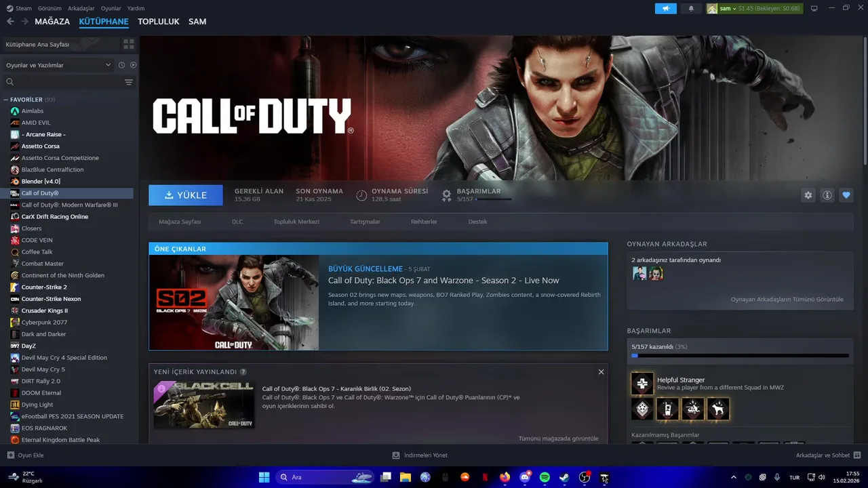The image size is (868, 488).
Task: Open İndirmeleri Yönet downloads
Action: tap(420, 455)
